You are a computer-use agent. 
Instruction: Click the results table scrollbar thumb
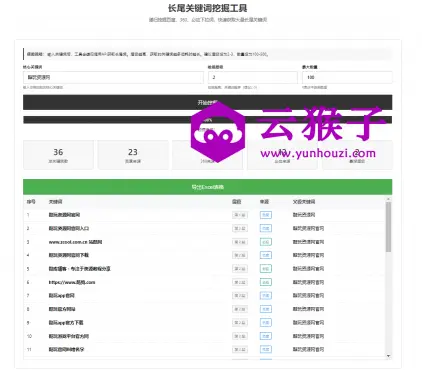click(x=388, y=227)
